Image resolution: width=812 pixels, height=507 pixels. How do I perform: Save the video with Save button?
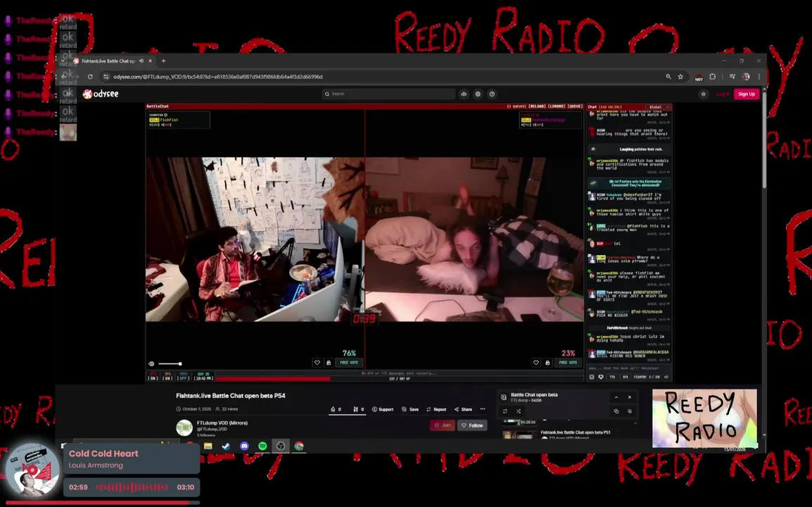point(410,409)
